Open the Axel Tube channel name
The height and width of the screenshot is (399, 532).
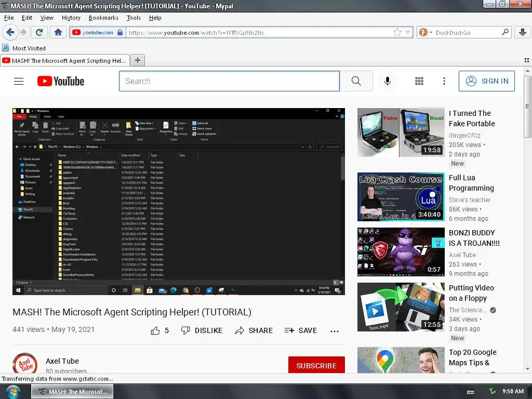tap(62, 361)
